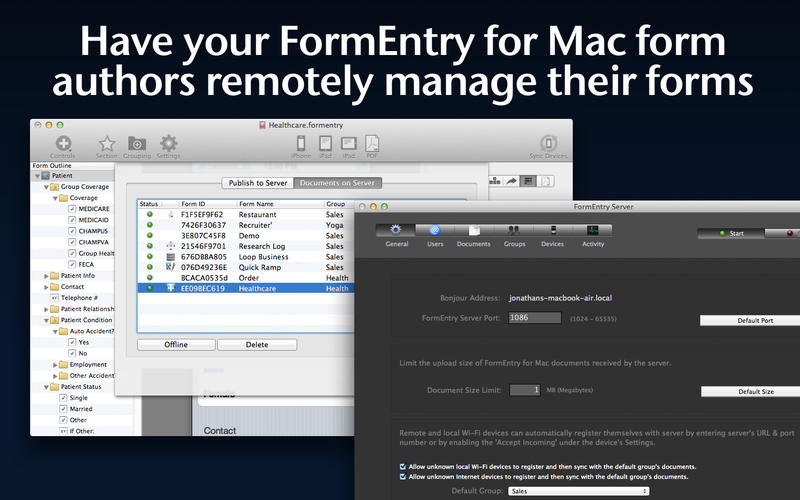This screenshot has height=500, width=800.
Task: Collapse the Coverage folder
Action: click(55, 198)
